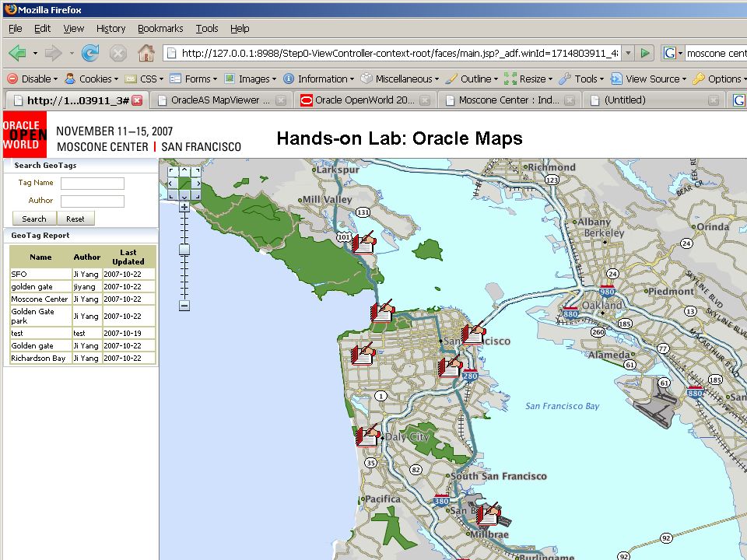Open the Cookies toolbar dropdown
Screen dimensions: 747x560
pyautogui.click(x=92, y=79)
